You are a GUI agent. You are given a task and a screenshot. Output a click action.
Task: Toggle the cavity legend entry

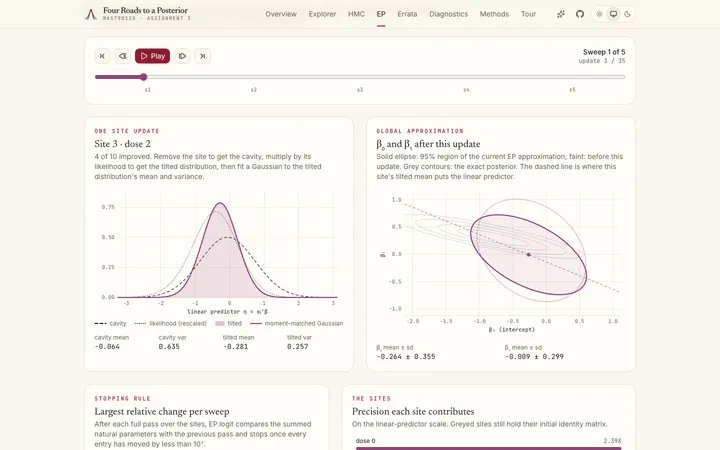click(110, 323)
